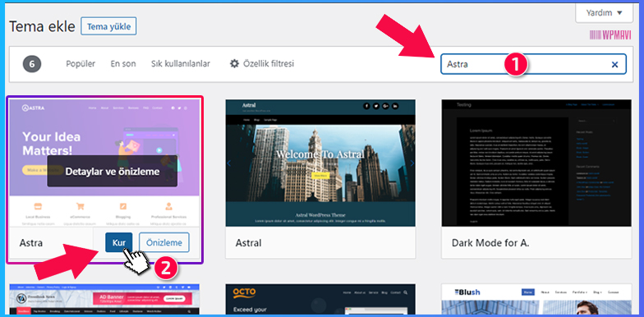
Task: Click the Özellik filtresi gear icon
Action: pos(234,64)
